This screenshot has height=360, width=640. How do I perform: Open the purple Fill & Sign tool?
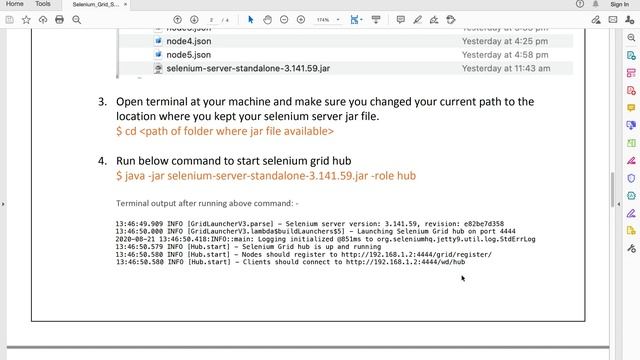(631, 213)
